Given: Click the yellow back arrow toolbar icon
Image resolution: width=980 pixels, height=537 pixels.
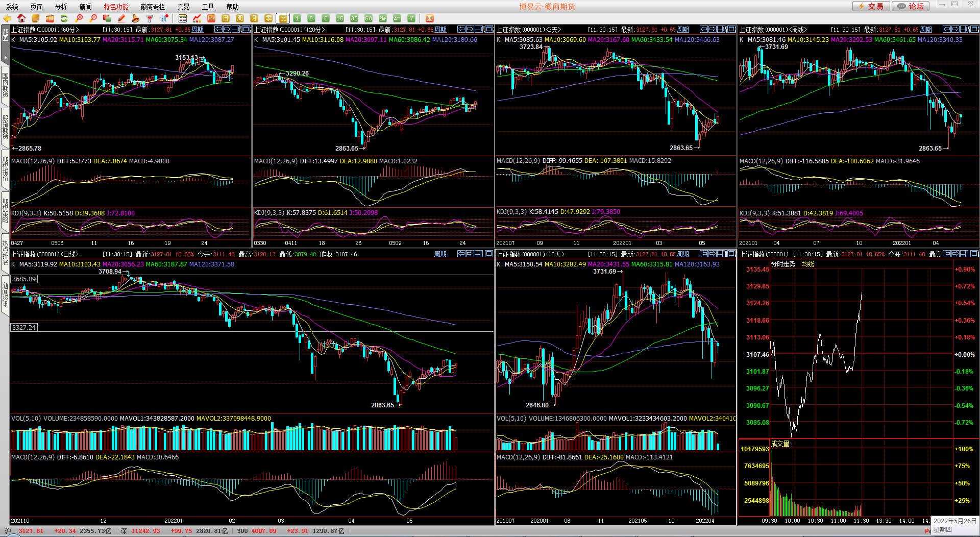Looking at the screenshot, I should pos(7,18).
